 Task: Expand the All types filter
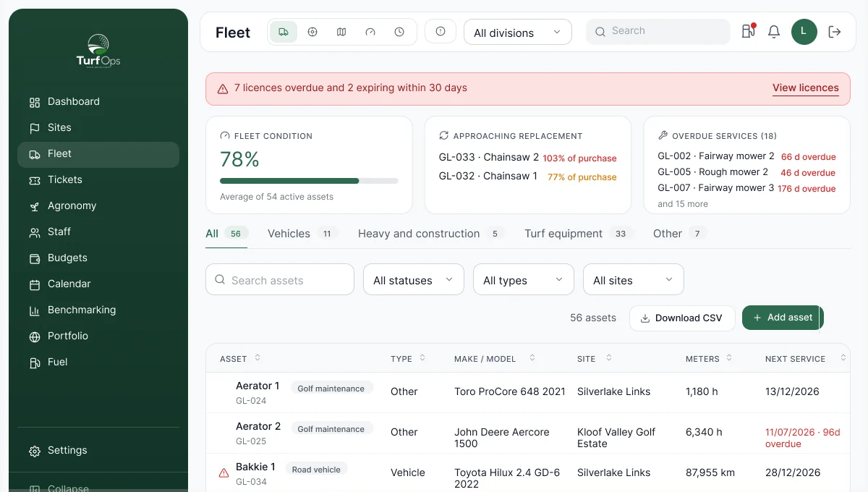click(524, 279)
